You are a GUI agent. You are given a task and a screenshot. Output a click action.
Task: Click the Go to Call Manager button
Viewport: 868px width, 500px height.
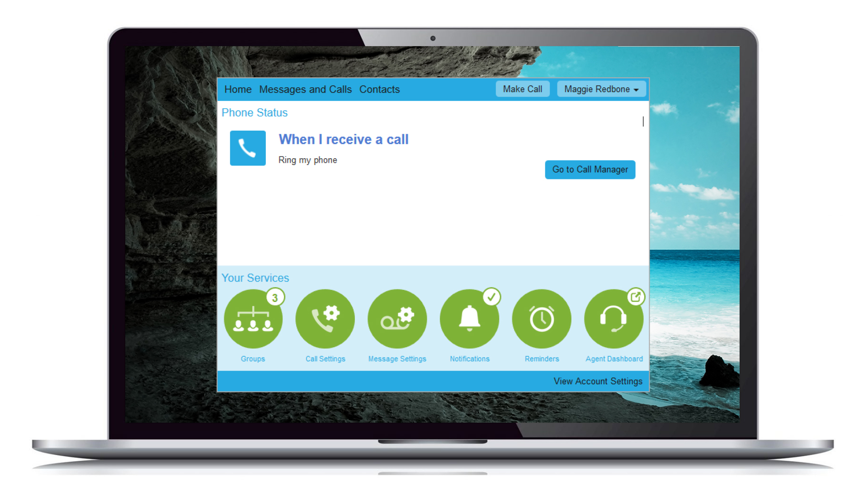tap(590, 169)
